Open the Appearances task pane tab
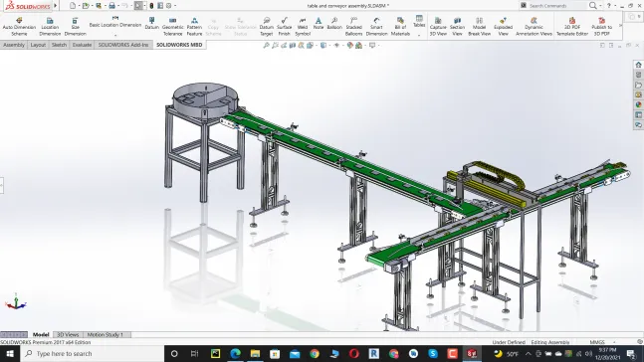644x362 pixels. pyautogui.click(x=638, y=104)
